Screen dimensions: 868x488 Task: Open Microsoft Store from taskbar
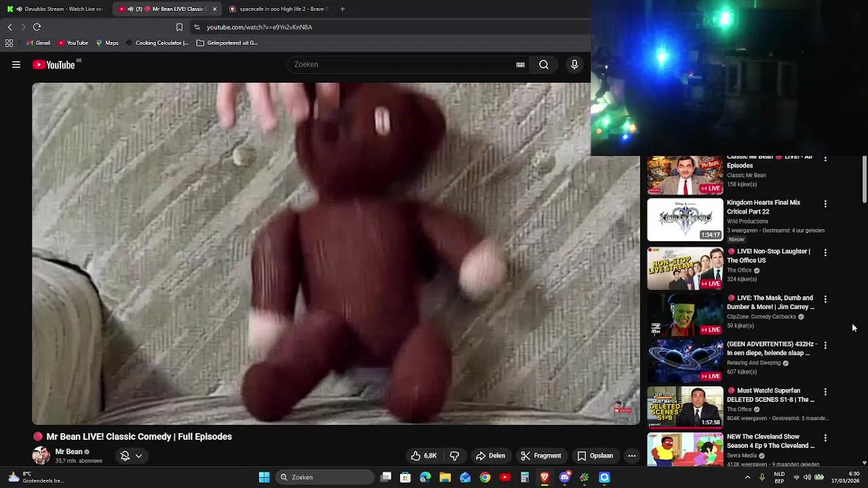coord(406,477)
